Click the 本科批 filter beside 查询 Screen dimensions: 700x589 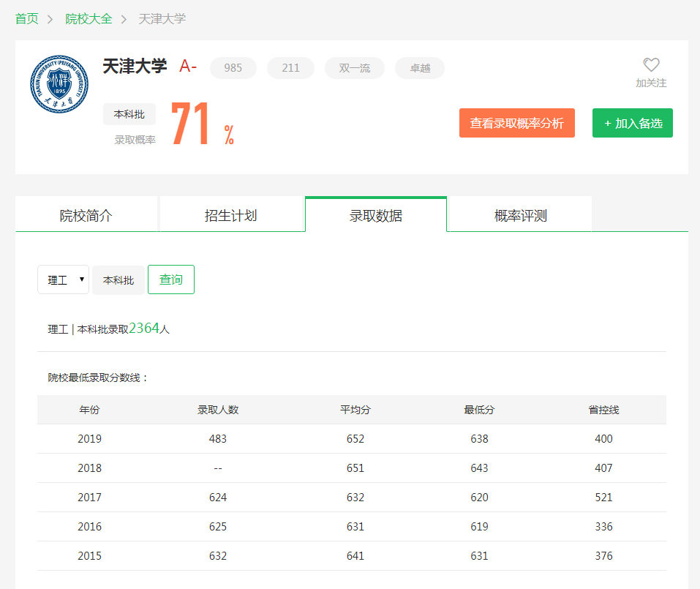point(118,280)
